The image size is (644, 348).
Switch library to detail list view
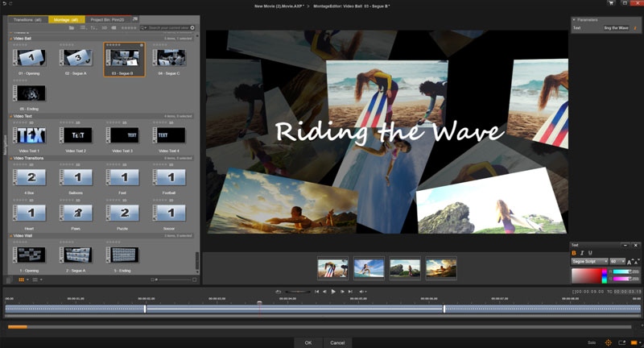[35, 280]
